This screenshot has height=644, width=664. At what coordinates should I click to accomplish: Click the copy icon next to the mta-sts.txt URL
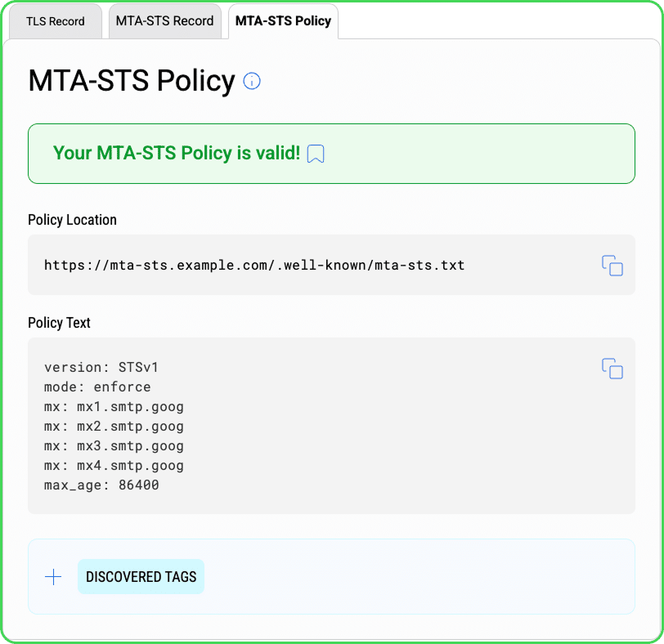[x=612, y=265]
